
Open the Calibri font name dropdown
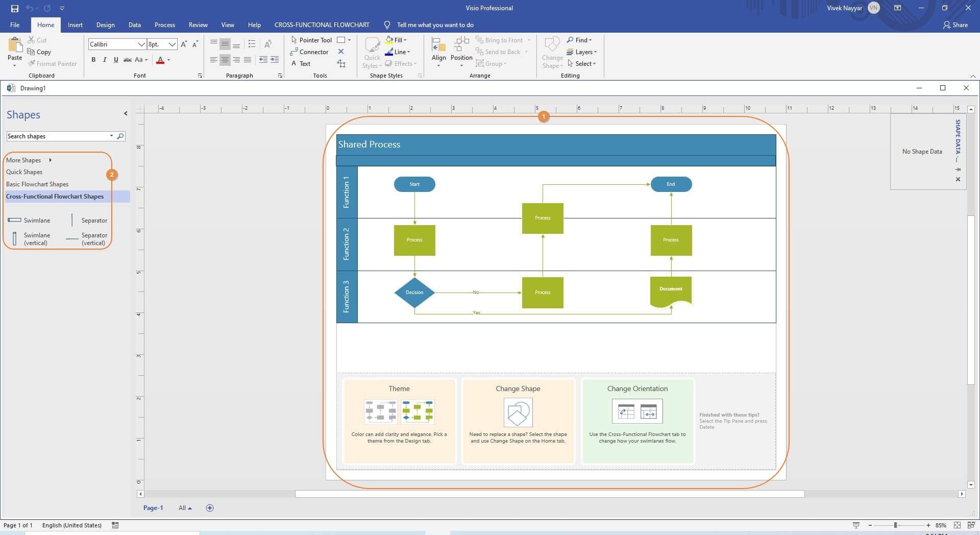coord(141,44)
